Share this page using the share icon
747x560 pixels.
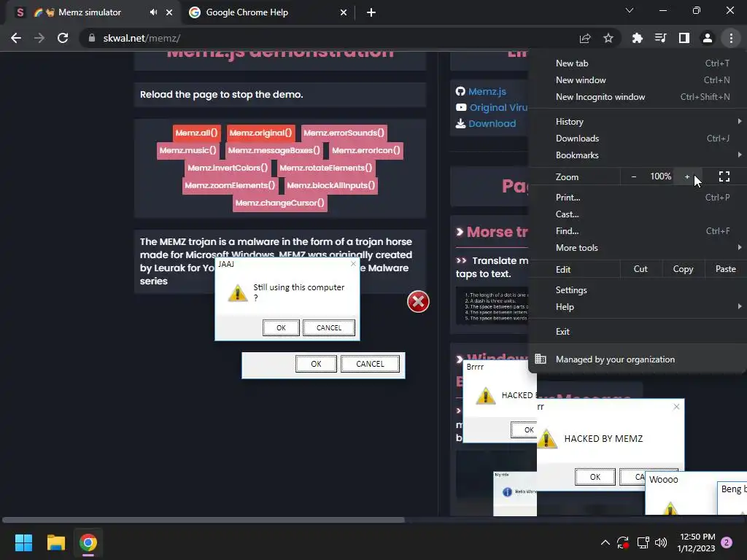(x=585, y=38)
